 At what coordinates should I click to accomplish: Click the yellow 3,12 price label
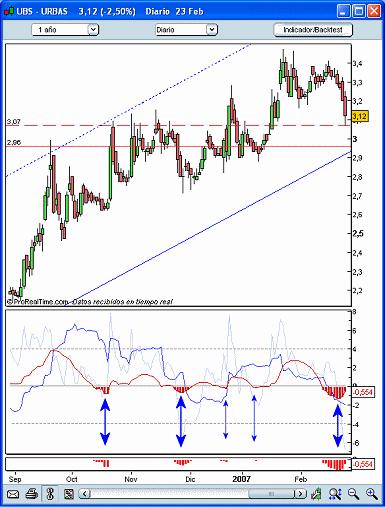360,116
